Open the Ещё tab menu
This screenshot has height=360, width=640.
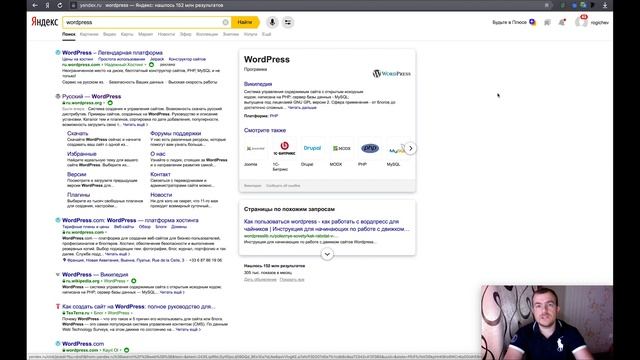[266, 34]
